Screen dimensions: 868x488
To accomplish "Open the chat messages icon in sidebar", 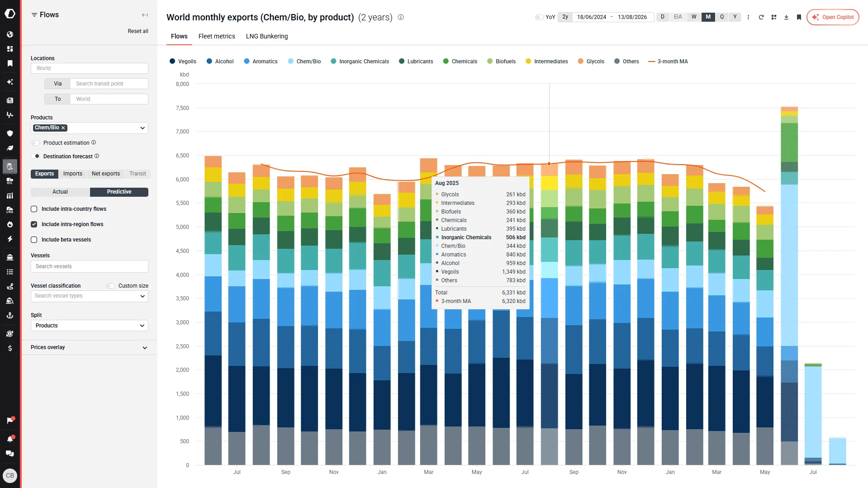I will coord(10,454).
